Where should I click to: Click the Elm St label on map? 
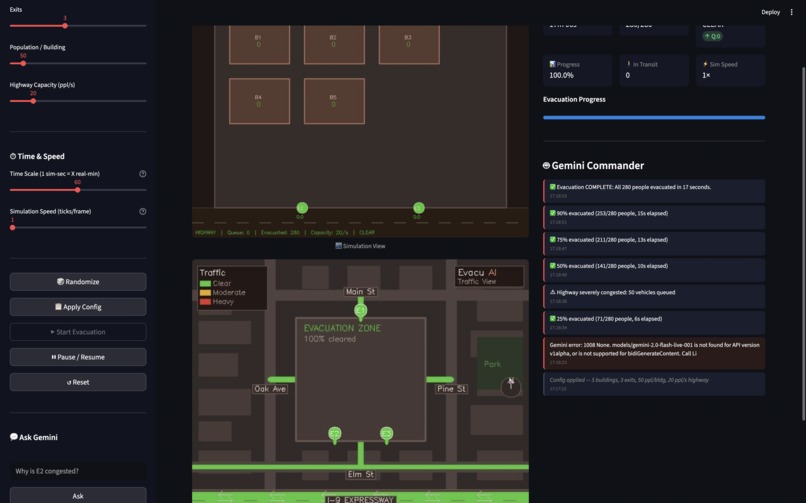click(x=360, y=474)
